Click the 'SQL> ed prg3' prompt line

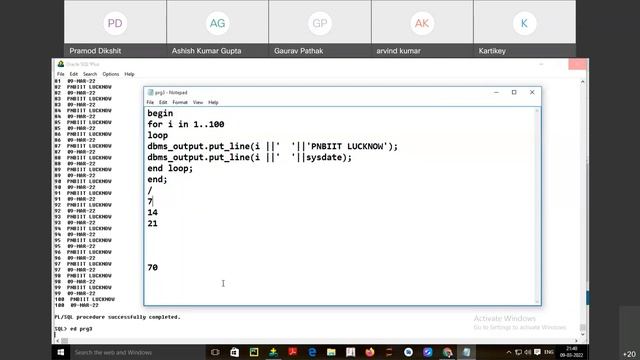tap(73, 329)
